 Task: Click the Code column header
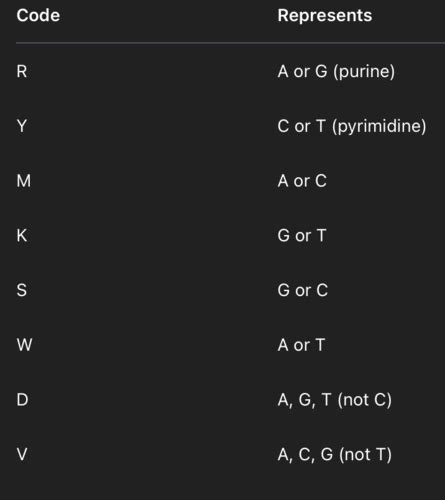point(38,16)
